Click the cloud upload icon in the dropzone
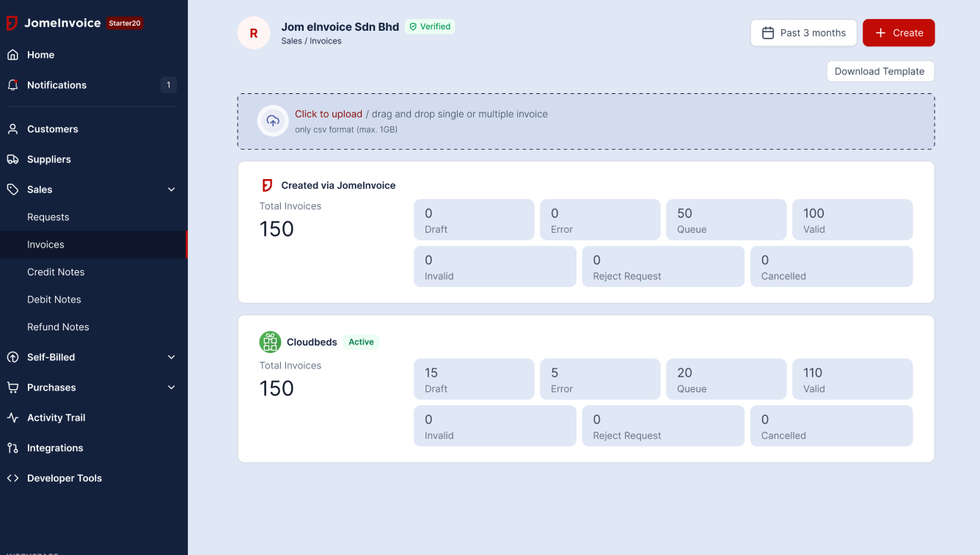 272,120
